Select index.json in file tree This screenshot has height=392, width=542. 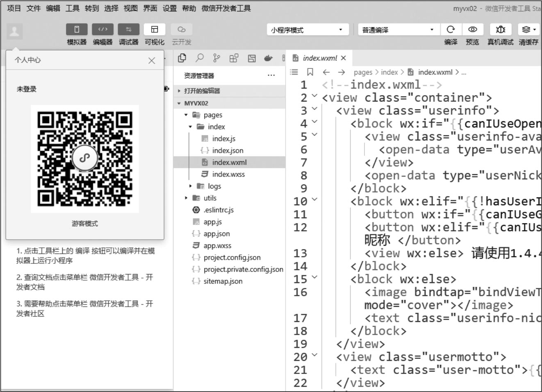click(228, 151)
